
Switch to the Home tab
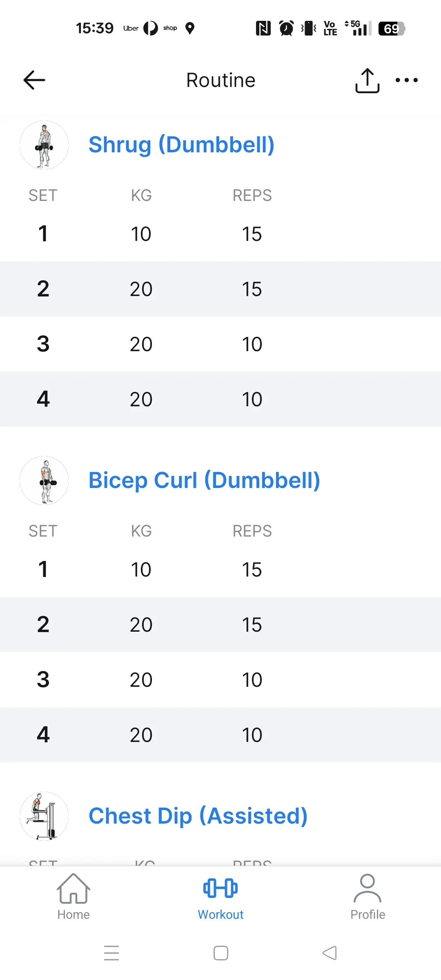(73, 897)
